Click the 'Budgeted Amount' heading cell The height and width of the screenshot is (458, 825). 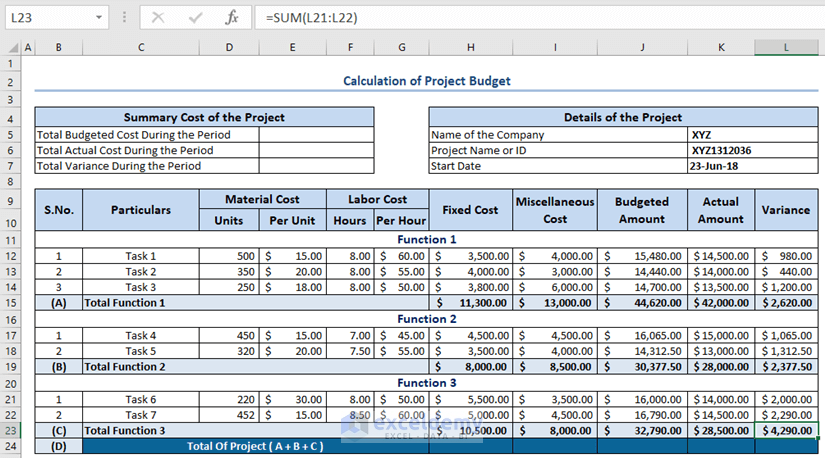click(642, 210)
